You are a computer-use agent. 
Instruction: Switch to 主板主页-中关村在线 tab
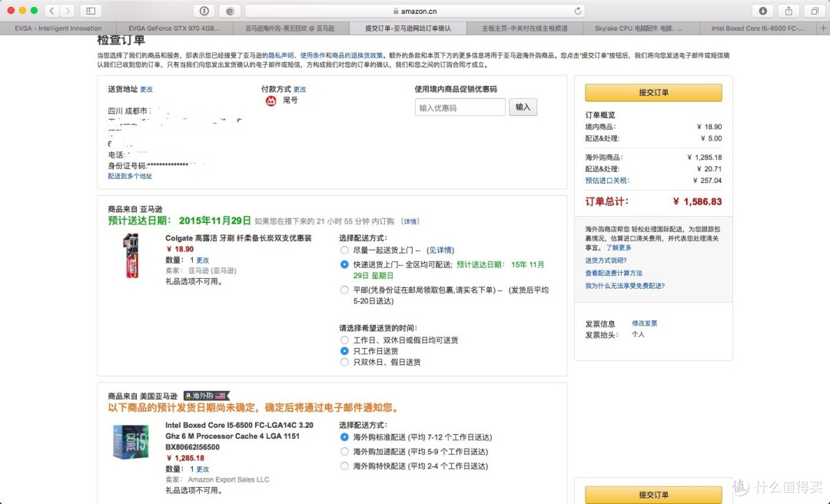524,28
